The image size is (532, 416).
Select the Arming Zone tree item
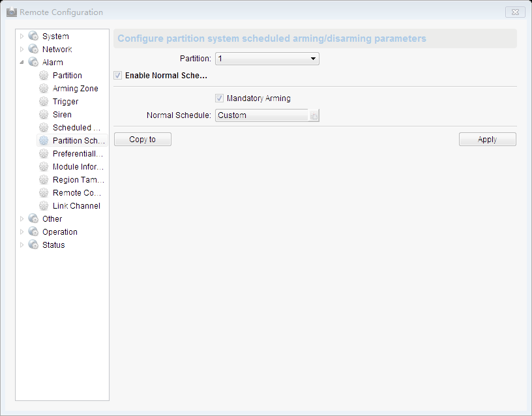click(76, 88)
